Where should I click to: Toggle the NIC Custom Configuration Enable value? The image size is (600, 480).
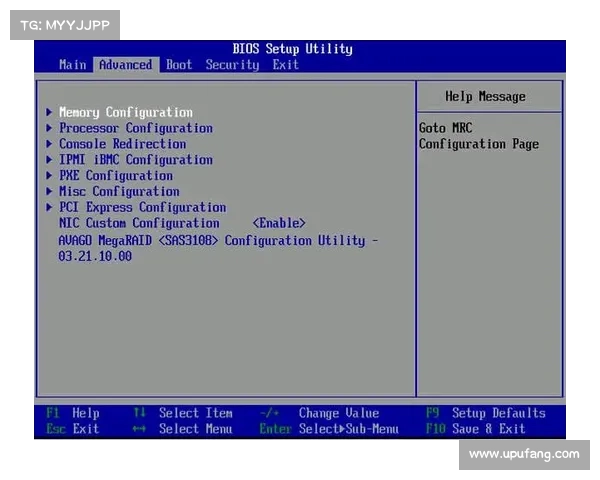[279, 223]
